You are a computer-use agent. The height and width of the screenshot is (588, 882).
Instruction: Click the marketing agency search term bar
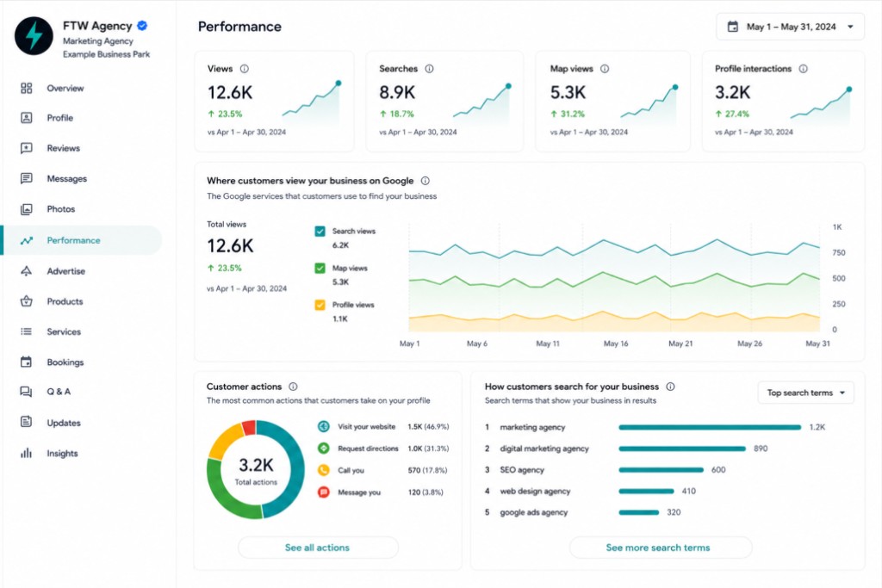(x=710, y=427)
